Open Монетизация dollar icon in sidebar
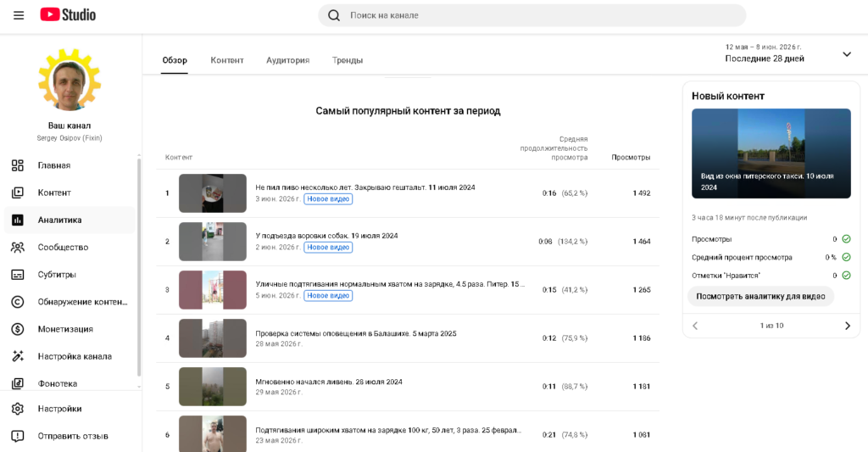The width and height of the screenshot is (868, 452). 18,329
